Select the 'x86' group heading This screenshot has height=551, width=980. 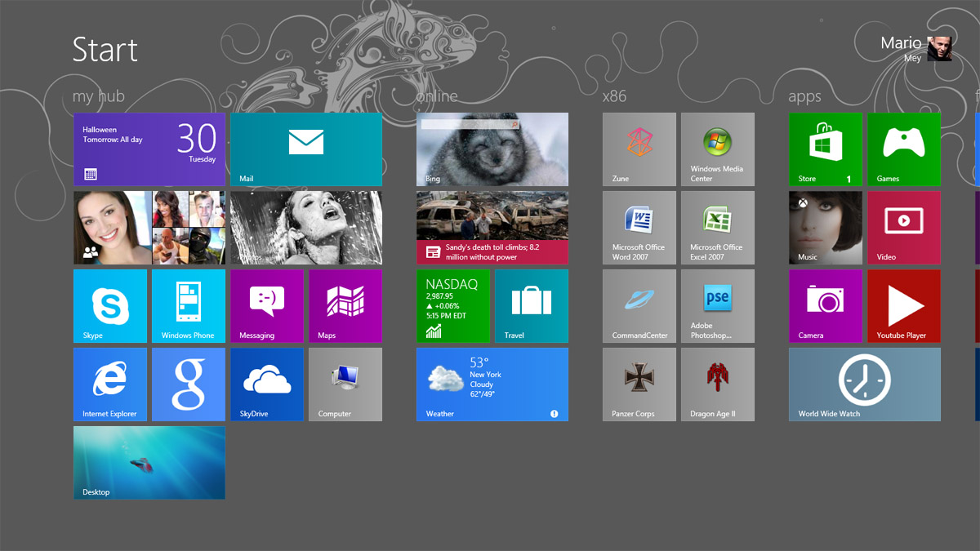pos(614,96)
